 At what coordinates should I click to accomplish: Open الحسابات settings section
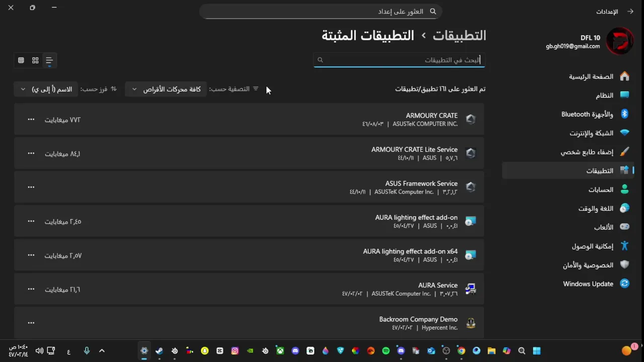tap(569, 190)
